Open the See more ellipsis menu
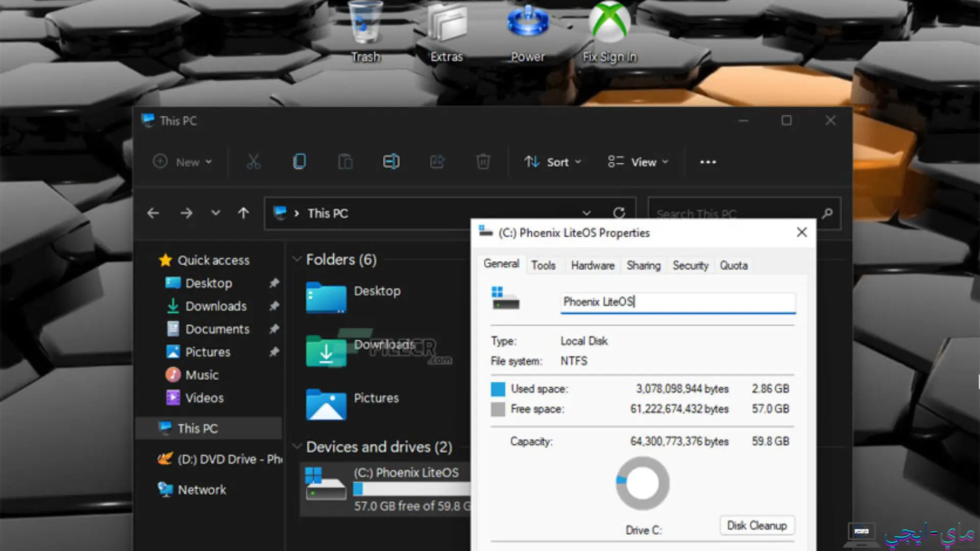Screen dimensions: 980x551 pyautogui.click(x=708, y=162)
